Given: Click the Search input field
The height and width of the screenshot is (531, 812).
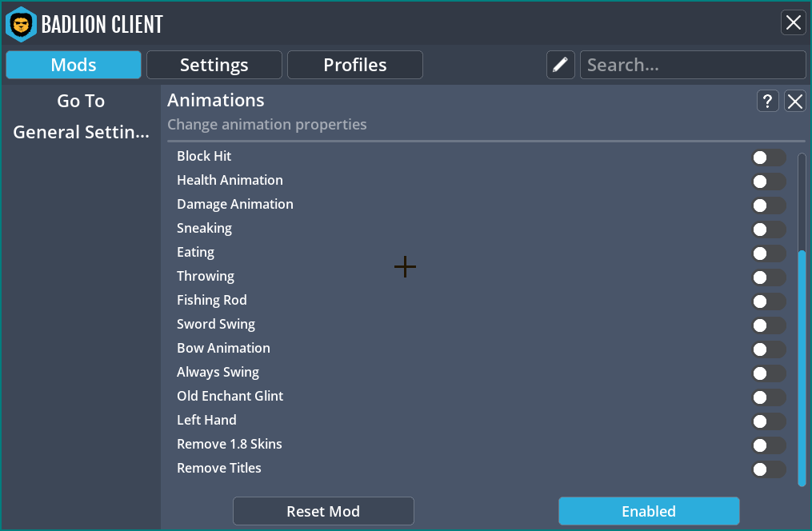Looking at the screenshot, I should tap(693, 65).
